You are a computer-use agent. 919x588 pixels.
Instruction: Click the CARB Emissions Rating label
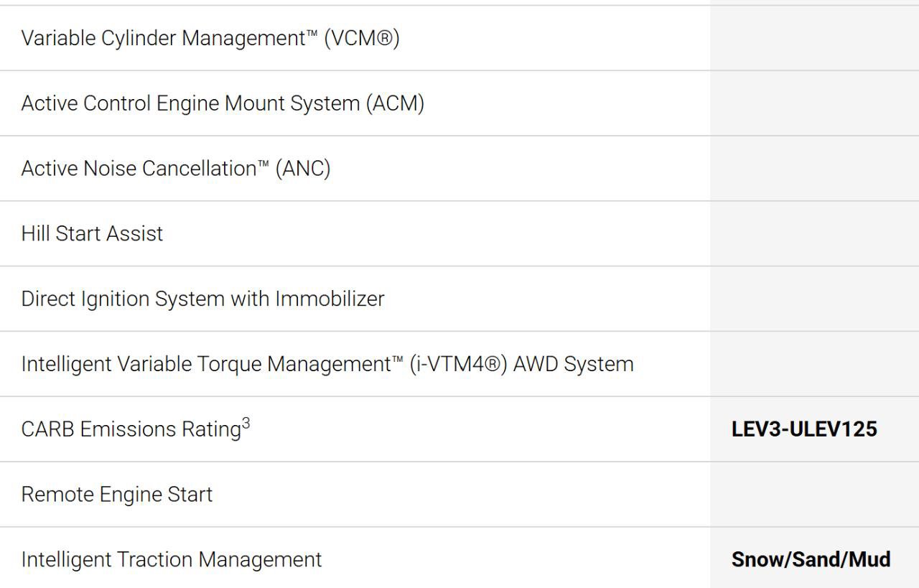(131, 429)
